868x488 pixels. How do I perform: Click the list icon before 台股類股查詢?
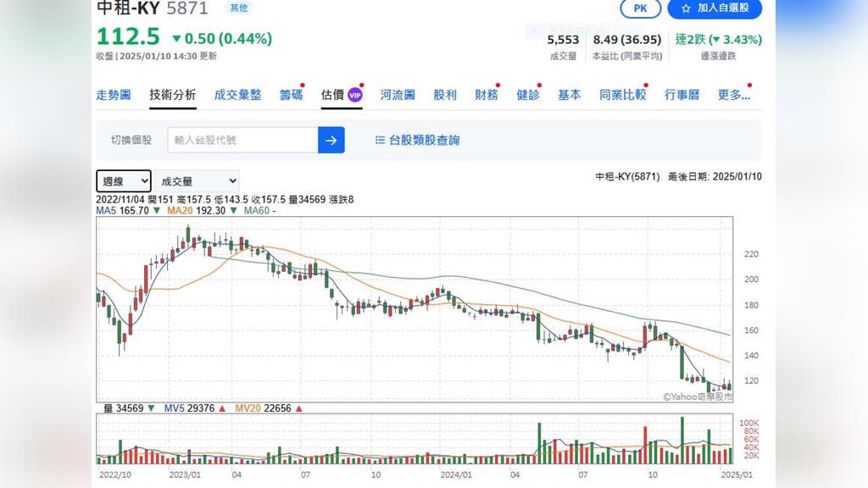pyautogui.click(x=380, y=140)
